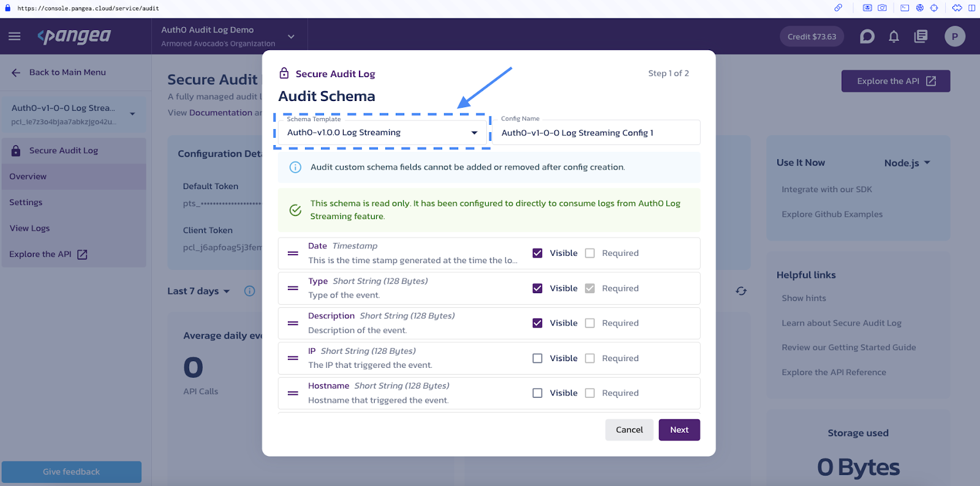Click the site lock icon in address bar
This screenshot has width=980, height=486.
(x=8, y=8)
